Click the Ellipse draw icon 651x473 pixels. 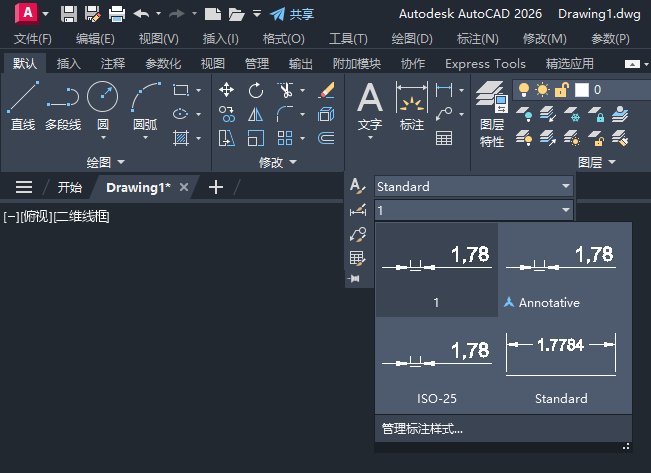(x=181, y=114)
